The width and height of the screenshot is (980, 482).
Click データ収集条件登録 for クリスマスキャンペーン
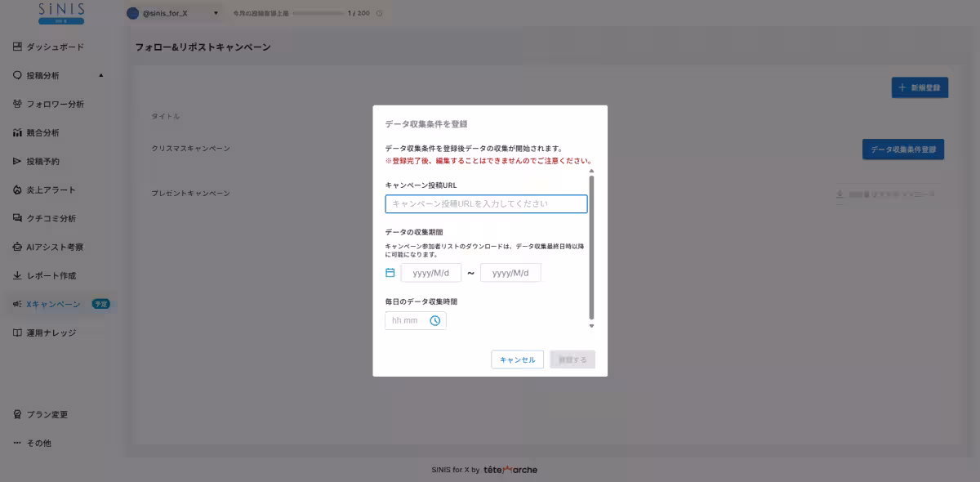point(903,150)
